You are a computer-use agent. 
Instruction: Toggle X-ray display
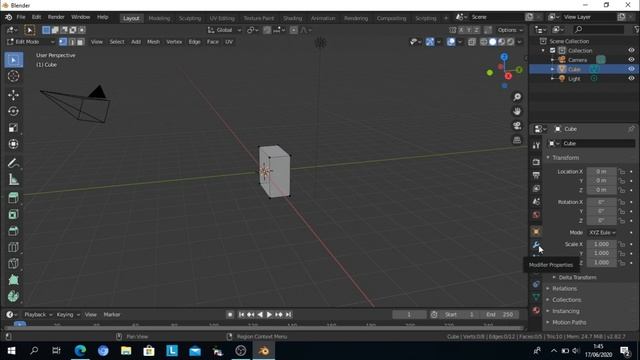472,42
